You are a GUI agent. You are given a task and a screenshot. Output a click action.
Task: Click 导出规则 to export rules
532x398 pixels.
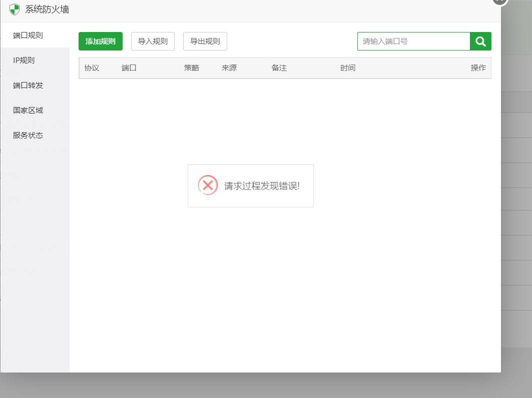pos(205,41)
